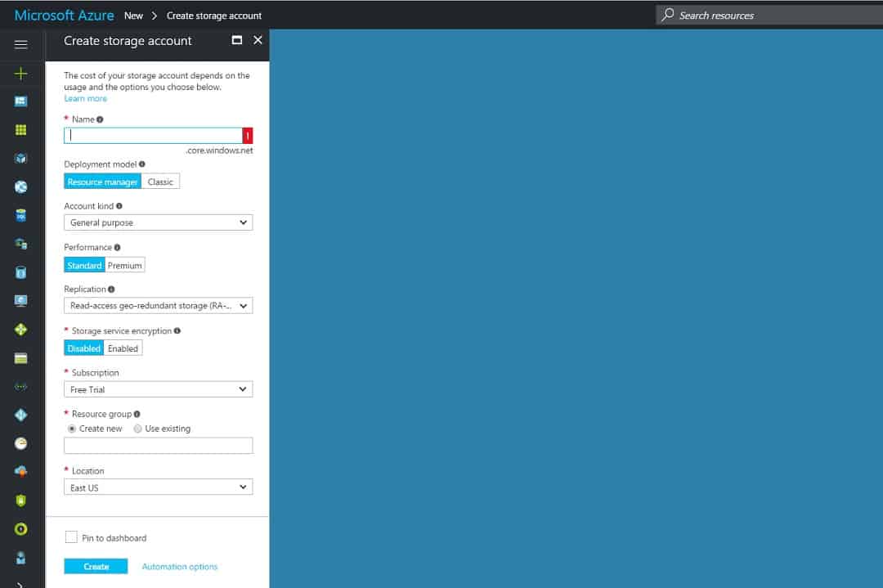Select Resource manager deployment model
The height and width of the screenshot is (588, 883).
click(x=102, y=182)
